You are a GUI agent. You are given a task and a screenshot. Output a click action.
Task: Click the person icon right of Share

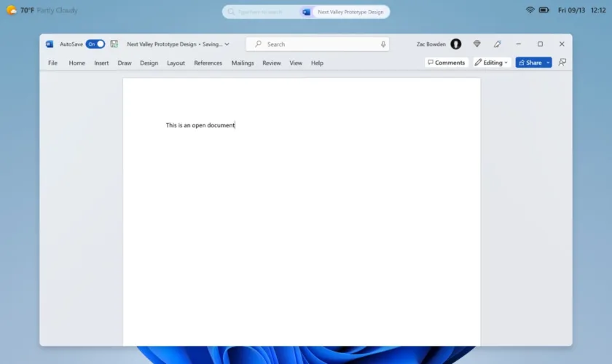(562, 63)
